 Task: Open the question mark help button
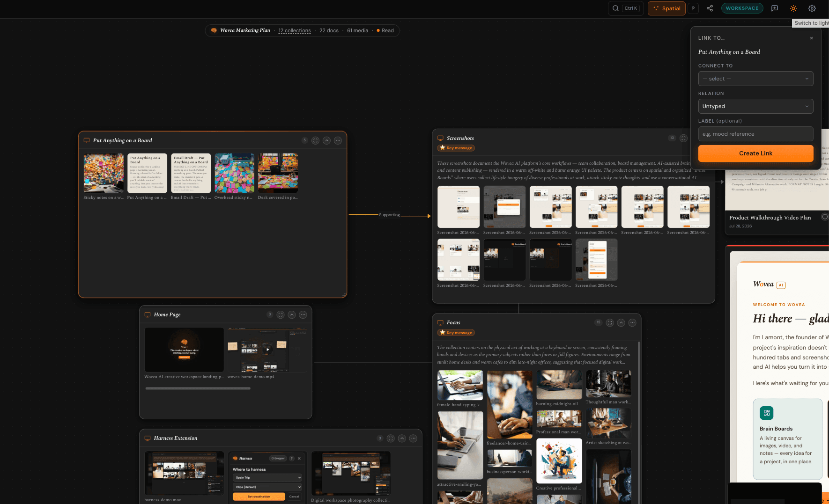click(x=693, y=8)
